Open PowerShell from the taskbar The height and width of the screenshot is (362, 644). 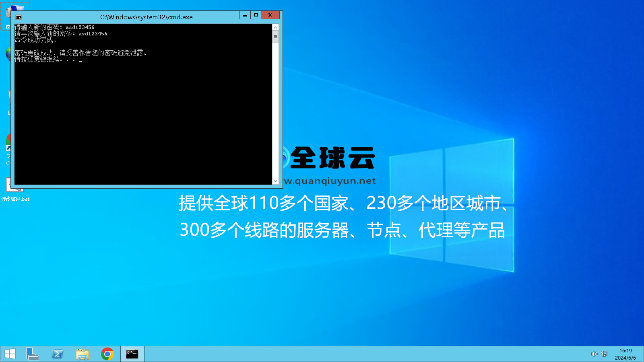(58, 354)
